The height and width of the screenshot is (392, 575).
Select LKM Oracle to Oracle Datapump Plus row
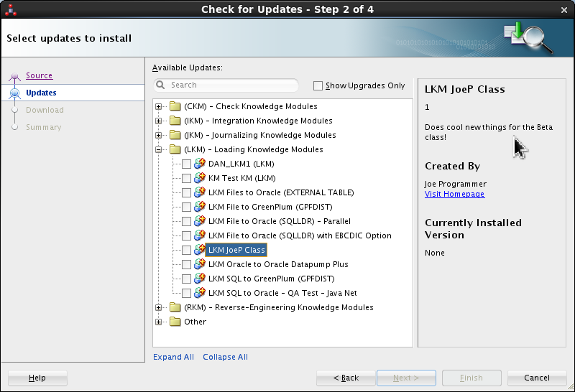pyautogui.click(x=278, y=264)
